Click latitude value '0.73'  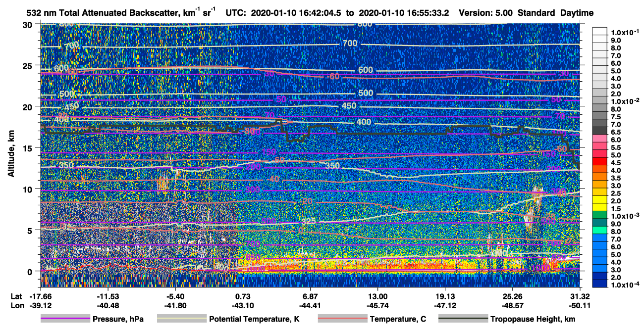pyautogui.click(x=244, y=296)
